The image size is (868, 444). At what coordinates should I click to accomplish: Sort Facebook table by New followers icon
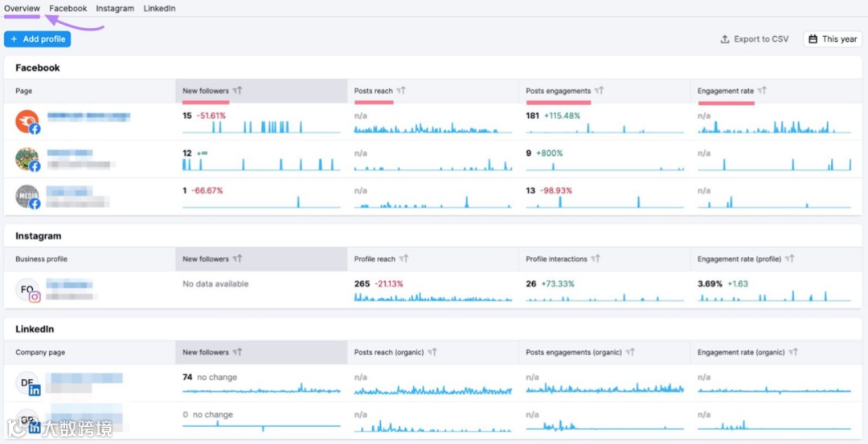[237, 91]
